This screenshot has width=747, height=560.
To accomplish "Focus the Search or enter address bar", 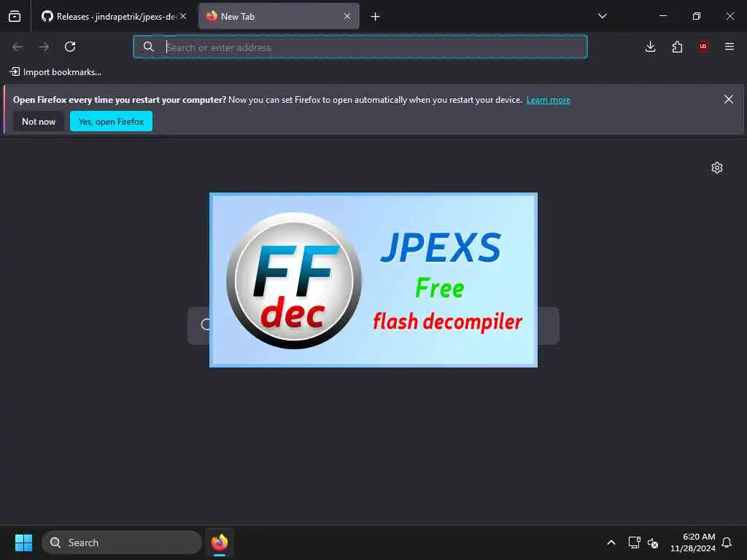I will point(360,47).
